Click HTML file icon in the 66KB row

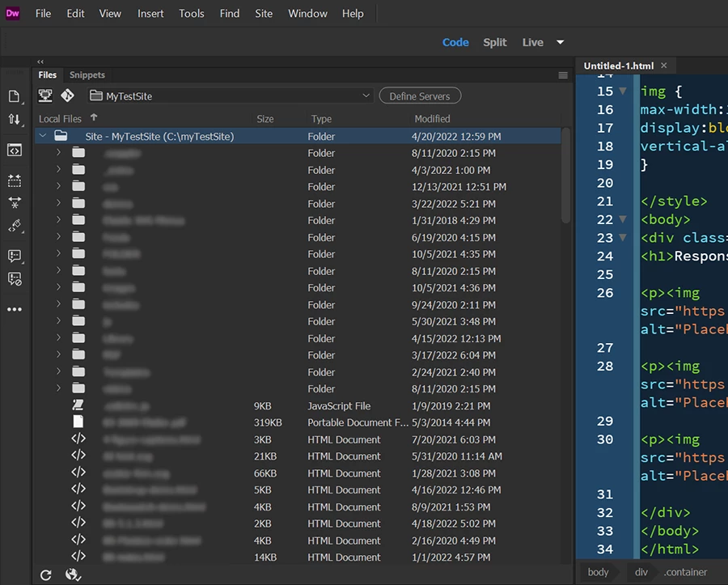tap(78, 473)
